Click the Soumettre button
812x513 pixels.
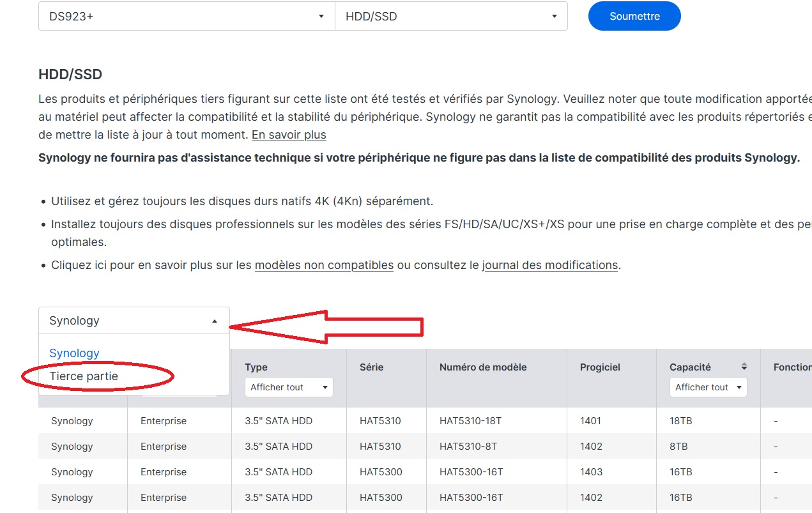(x=634, y=16)
